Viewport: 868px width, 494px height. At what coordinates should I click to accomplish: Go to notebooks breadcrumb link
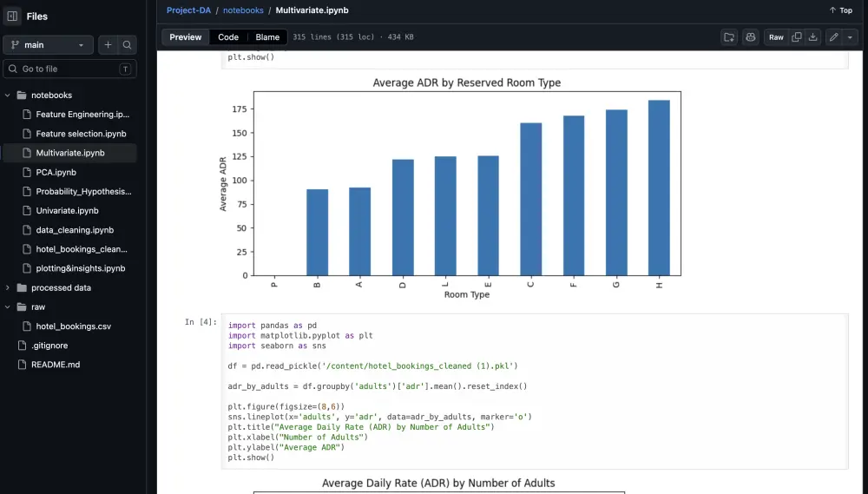(x=243, y=10)
